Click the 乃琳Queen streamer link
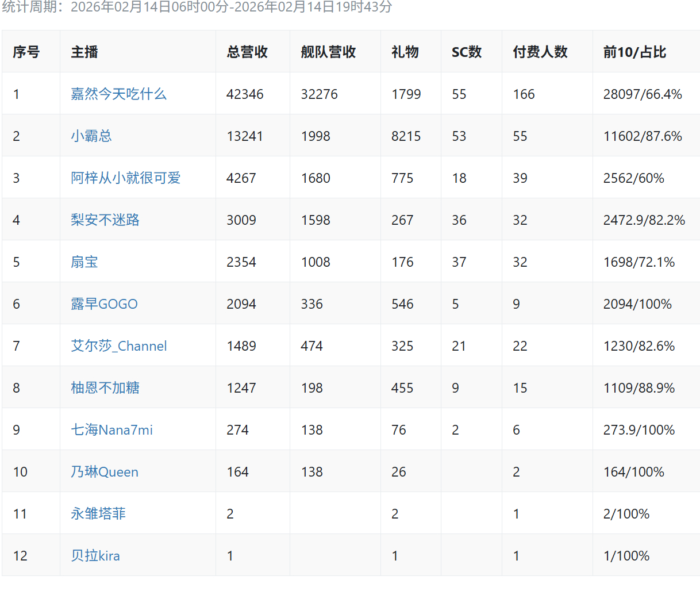This screenshot has height=595, width=700. tap(104, 471)
